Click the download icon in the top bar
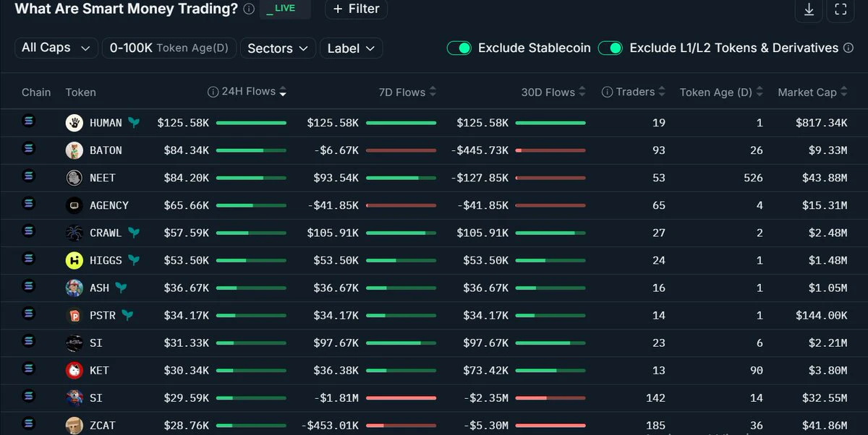 point(809,9)
